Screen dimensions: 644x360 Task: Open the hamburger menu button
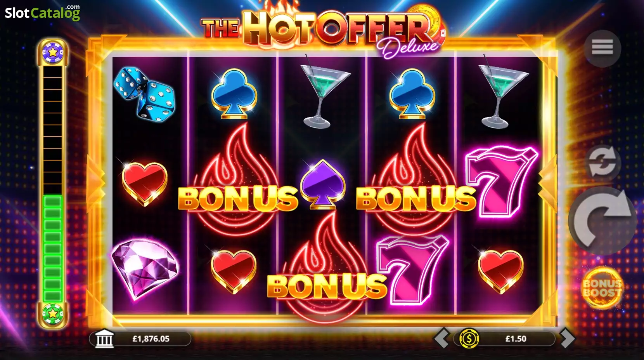602,48
